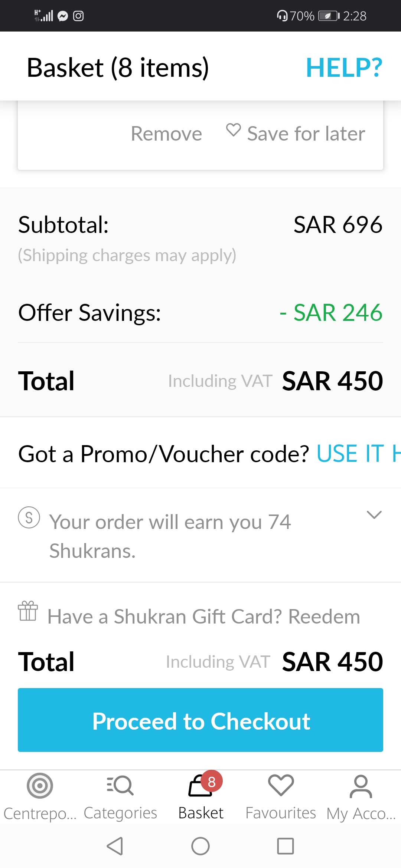Viewport: 401px width, 868px height.
Task: Click the HELP? link
Action: (344, 68)
